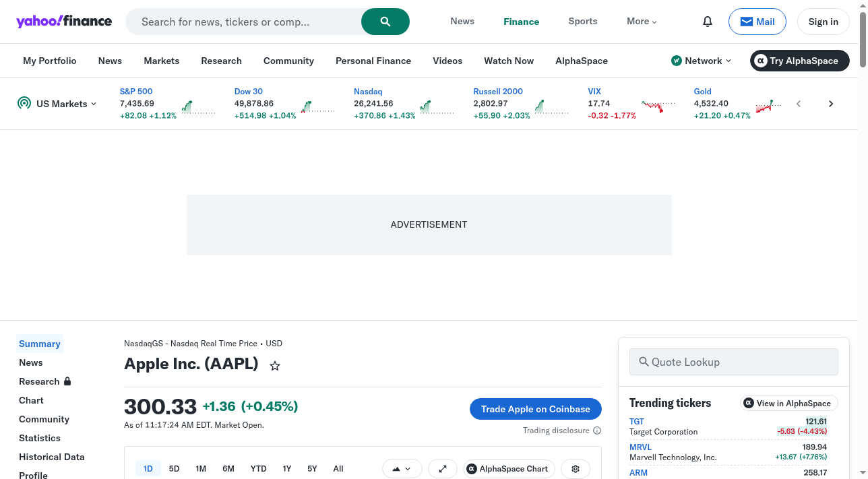Image resolution: width=868 pixels, height=479 pixels.
Task: Select the 1D chart range
Action: coord(148,469)
